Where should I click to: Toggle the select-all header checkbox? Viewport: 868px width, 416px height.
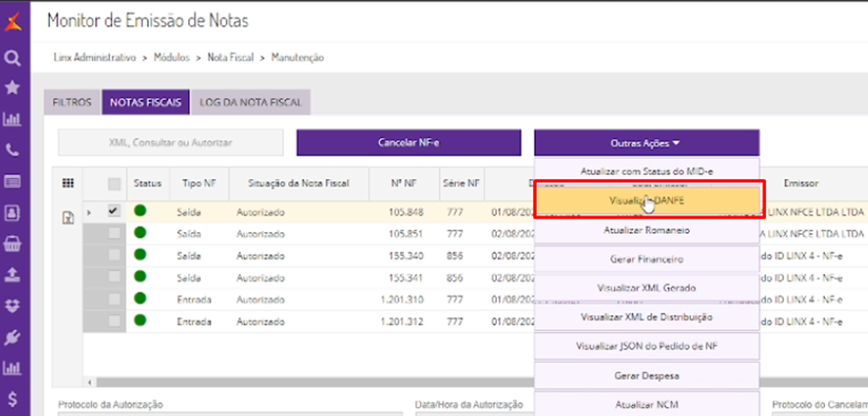click(114, 184)
